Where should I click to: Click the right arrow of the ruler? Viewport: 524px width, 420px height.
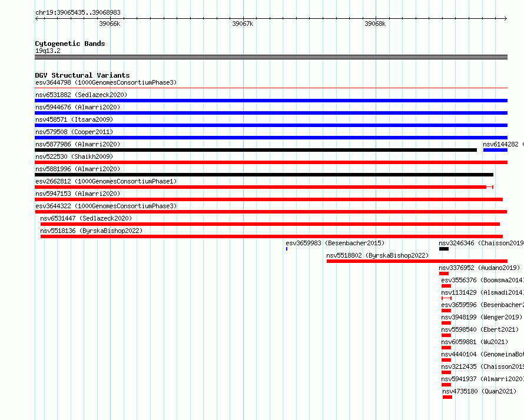click(x=506, y=19)
